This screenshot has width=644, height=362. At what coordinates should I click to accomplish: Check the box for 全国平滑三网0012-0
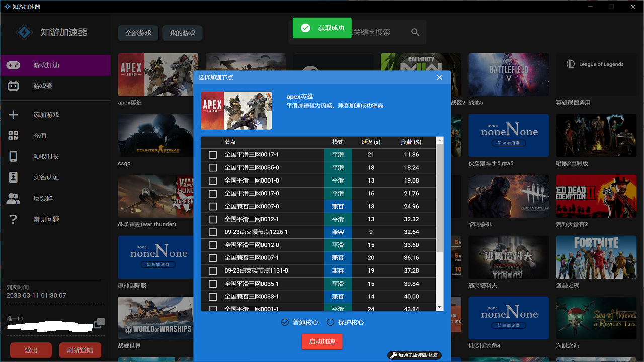[213, 245]
